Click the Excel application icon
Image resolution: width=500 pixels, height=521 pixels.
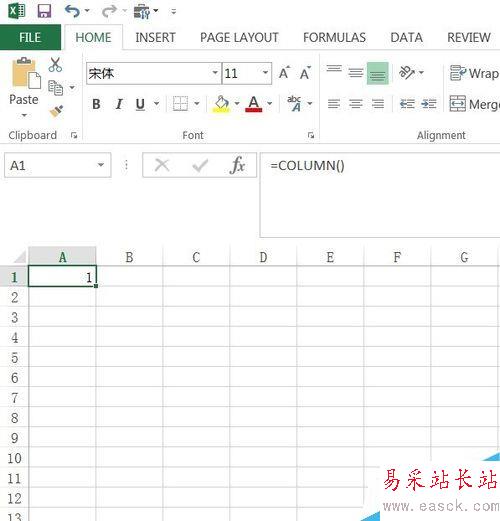pyautogui.click(x=17, y=11)
